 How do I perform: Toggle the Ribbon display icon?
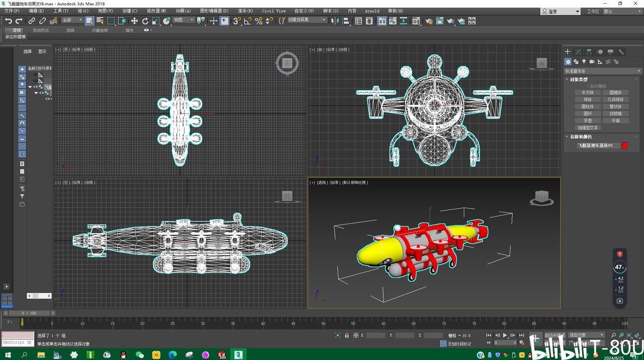coord(382,21)
